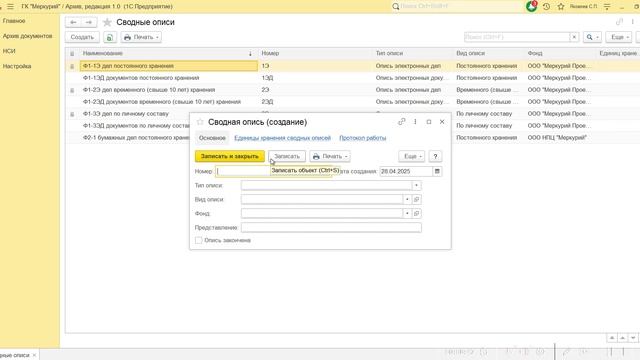Open the Печать dropdown in list toolbar
Image resolution: width=640 pixels, height=360 pixels.
(x=141, y=37)
